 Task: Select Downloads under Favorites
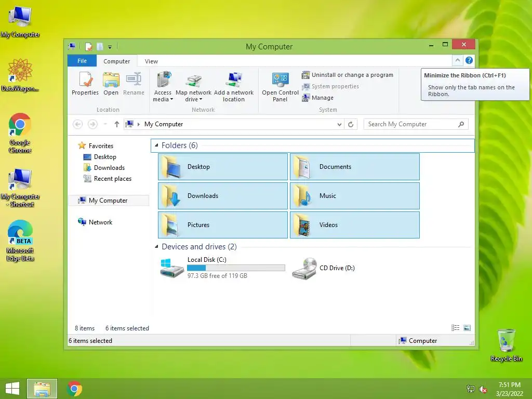click(104, 168)
